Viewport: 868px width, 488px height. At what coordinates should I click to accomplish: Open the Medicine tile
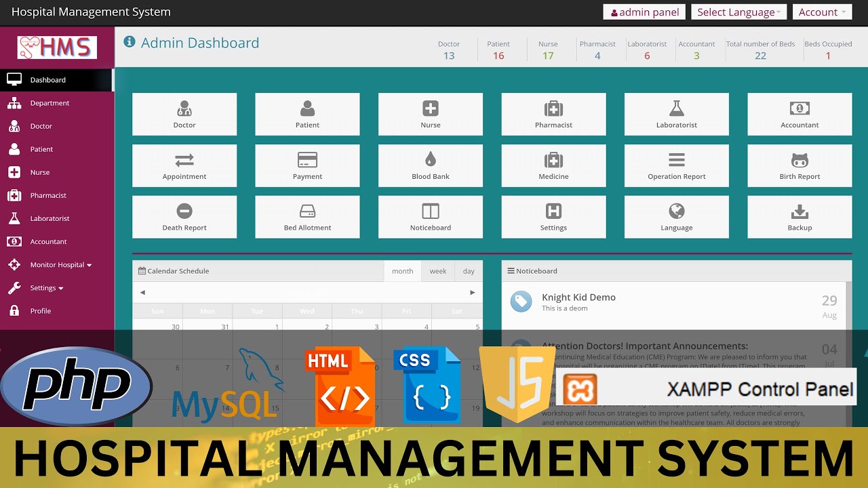[x=553, y=166]
